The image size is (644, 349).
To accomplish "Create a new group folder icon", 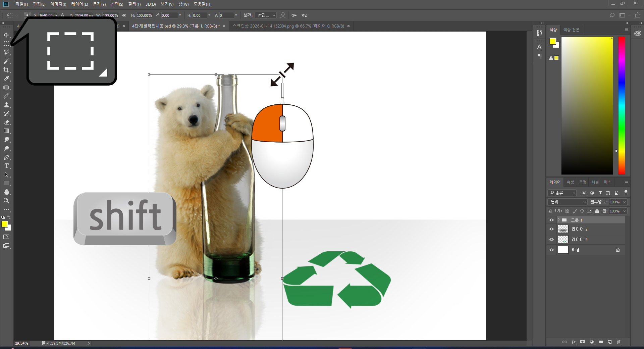I will (601, 342).
